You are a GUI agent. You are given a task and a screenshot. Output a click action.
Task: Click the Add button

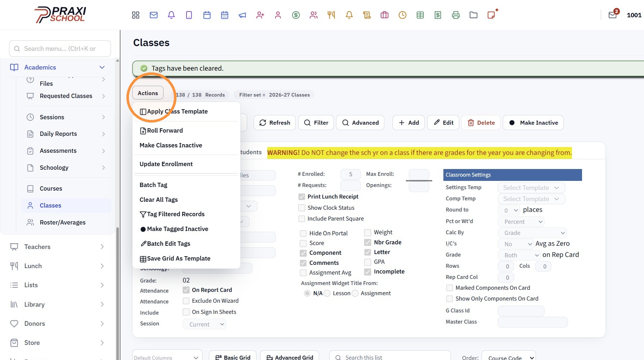point(409,123)
